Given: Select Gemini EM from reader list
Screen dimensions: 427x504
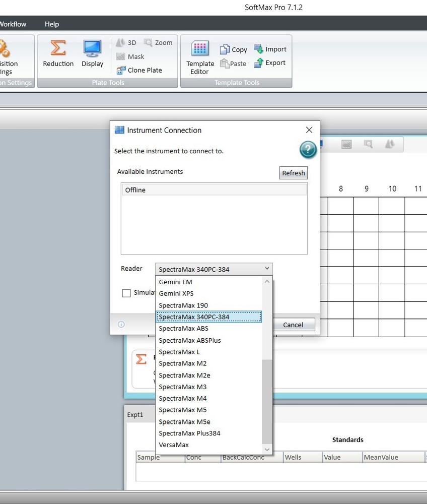Looking at the screenshot, I should [x=208, y=282].
